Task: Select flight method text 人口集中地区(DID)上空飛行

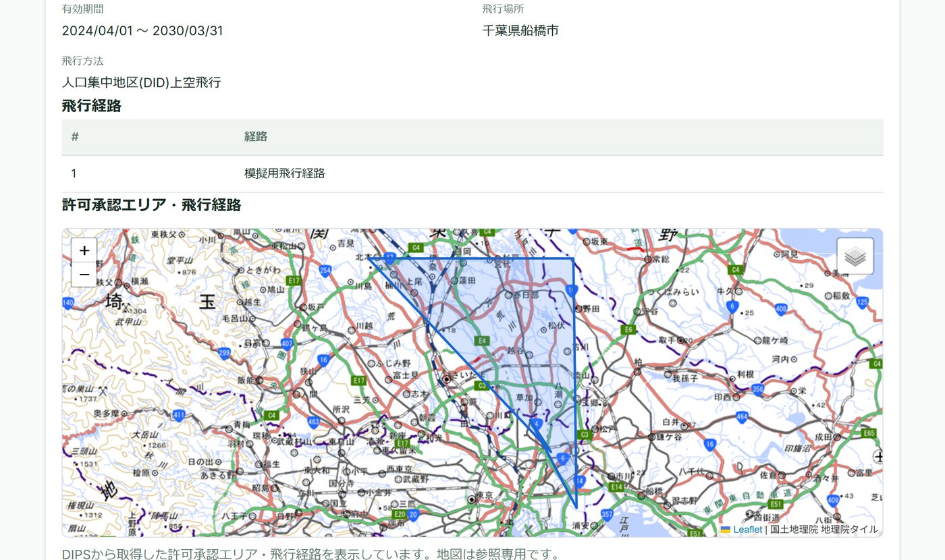Action: (x=141, y=82)
